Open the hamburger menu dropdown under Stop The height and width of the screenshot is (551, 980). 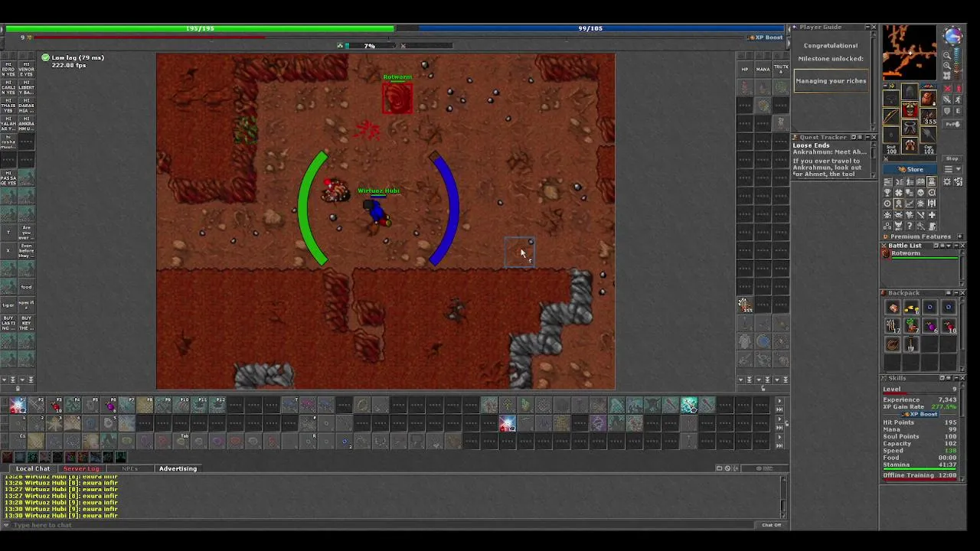pyautogui.click(x=952, y=169)
